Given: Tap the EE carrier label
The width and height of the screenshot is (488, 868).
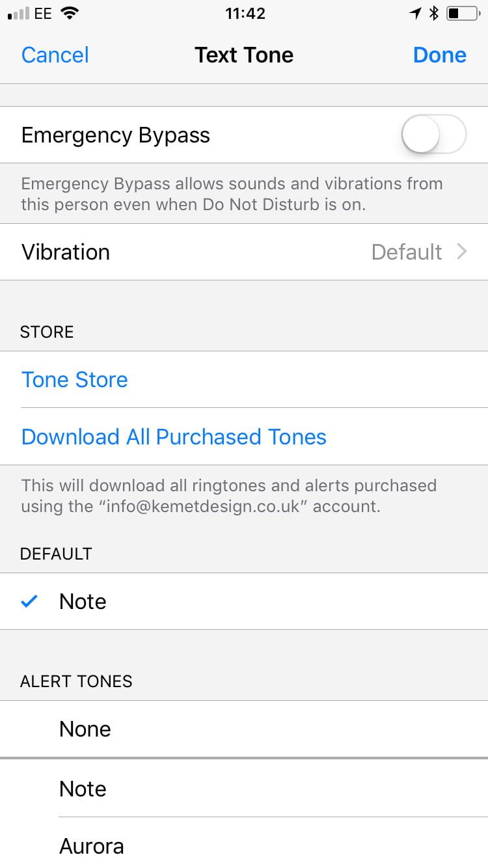Looking at the screenshot, I should pyautogui.click(x=43, y=14).
